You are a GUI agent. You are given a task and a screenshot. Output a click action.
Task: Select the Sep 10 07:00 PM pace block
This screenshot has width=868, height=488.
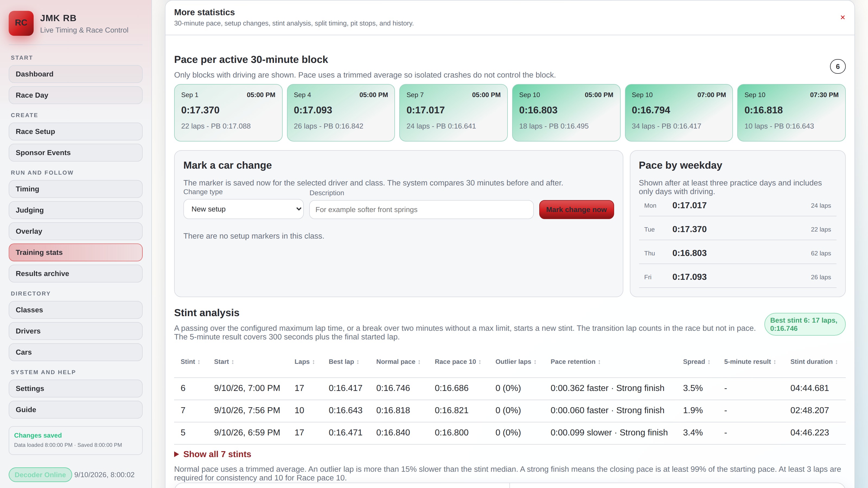tap(679, 113)
